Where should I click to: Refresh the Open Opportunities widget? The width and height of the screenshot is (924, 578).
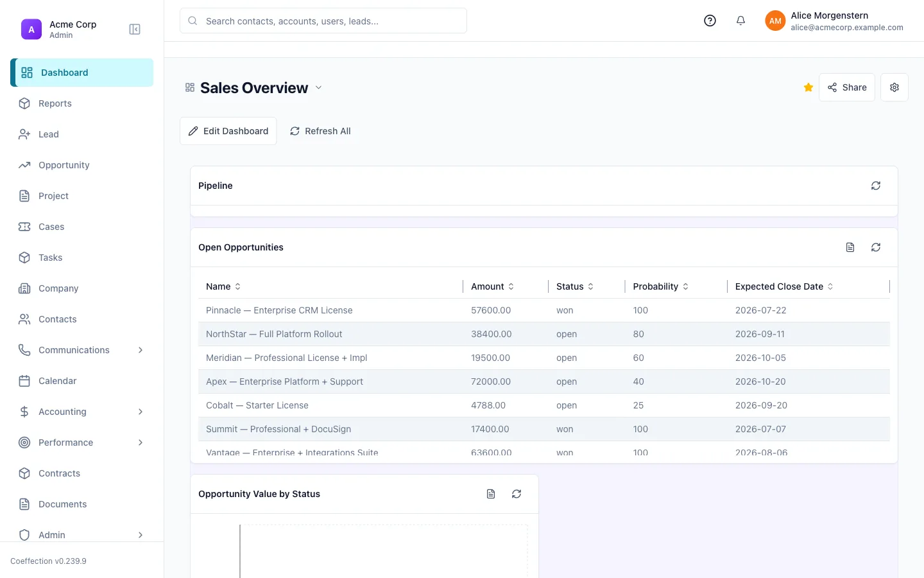pos(876,247)
